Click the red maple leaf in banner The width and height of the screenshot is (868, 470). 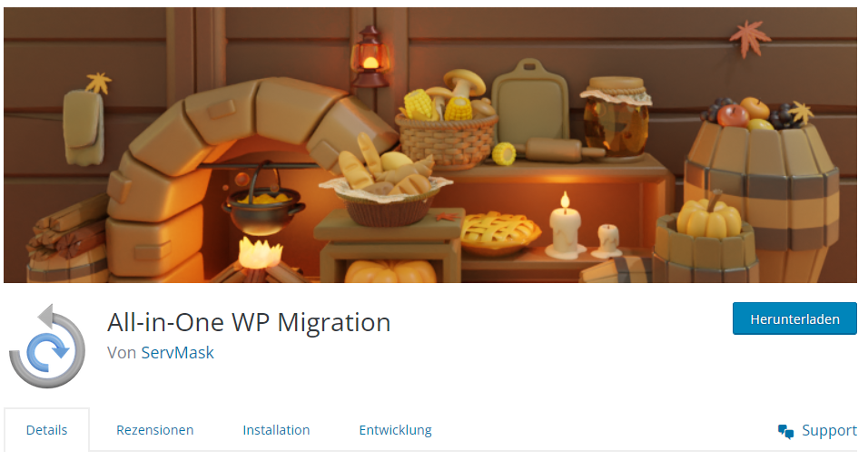point(750,37)
